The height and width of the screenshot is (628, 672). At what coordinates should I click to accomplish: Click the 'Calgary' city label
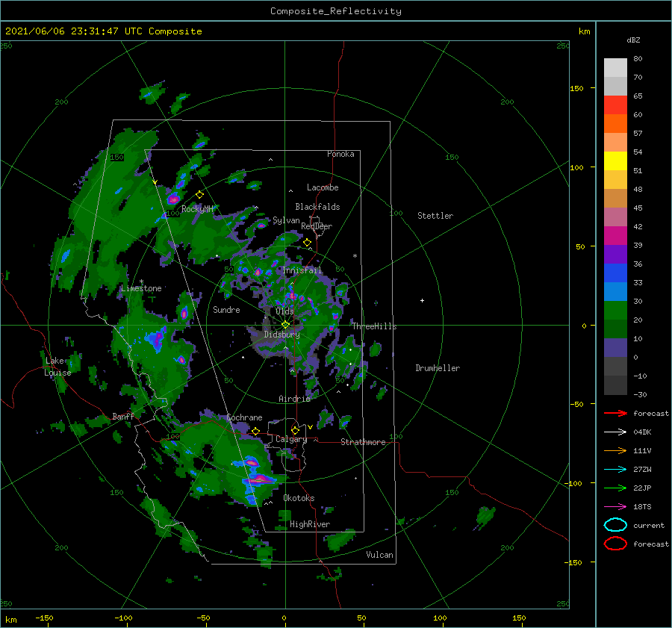(x=291, y=439)
